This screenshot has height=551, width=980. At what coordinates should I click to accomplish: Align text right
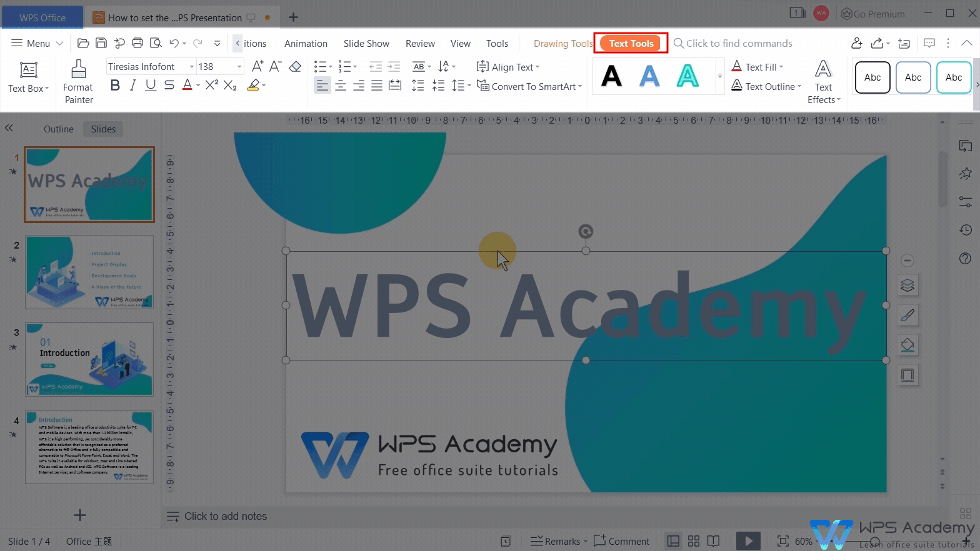click(x=359, y=86)
